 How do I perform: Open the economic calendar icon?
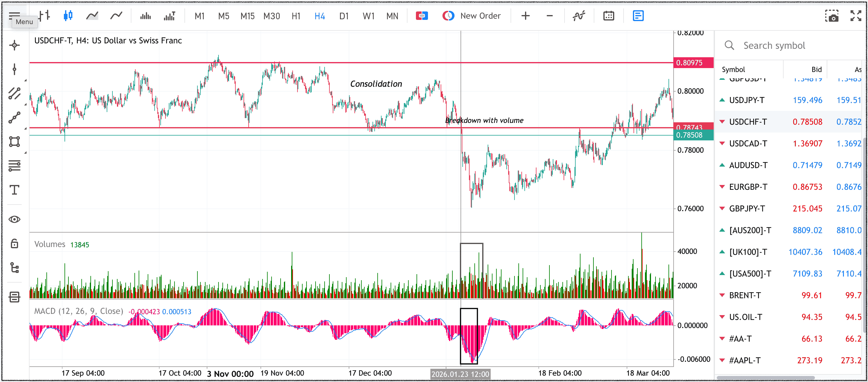coord(608,15)
